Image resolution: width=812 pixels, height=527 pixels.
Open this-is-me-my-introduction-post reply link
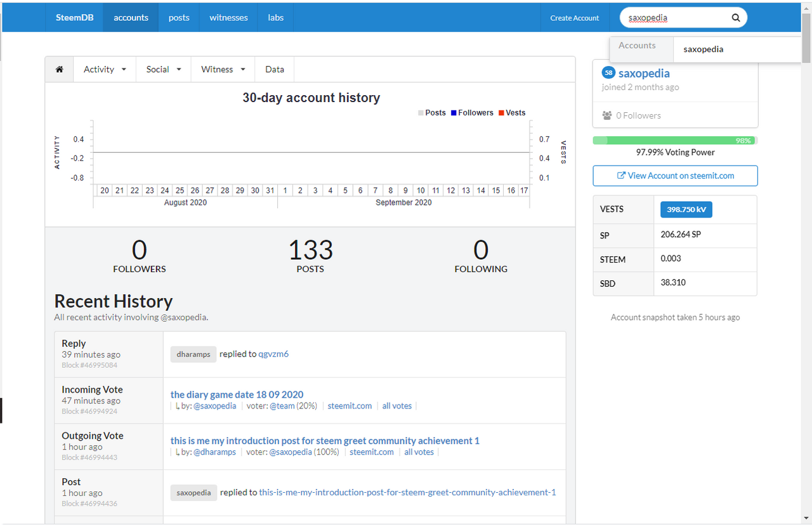tap(408, 492)
